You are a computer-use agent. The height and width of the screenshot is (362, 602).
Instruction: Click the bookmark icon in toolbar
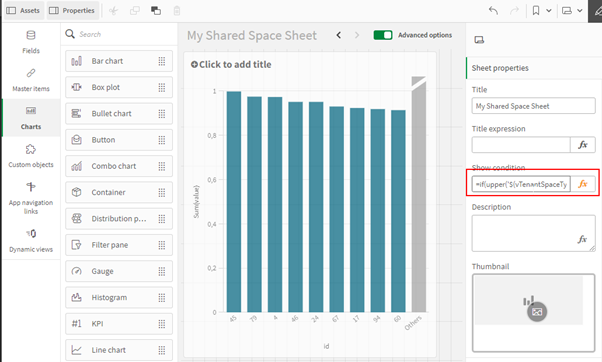tap(536, 11)
